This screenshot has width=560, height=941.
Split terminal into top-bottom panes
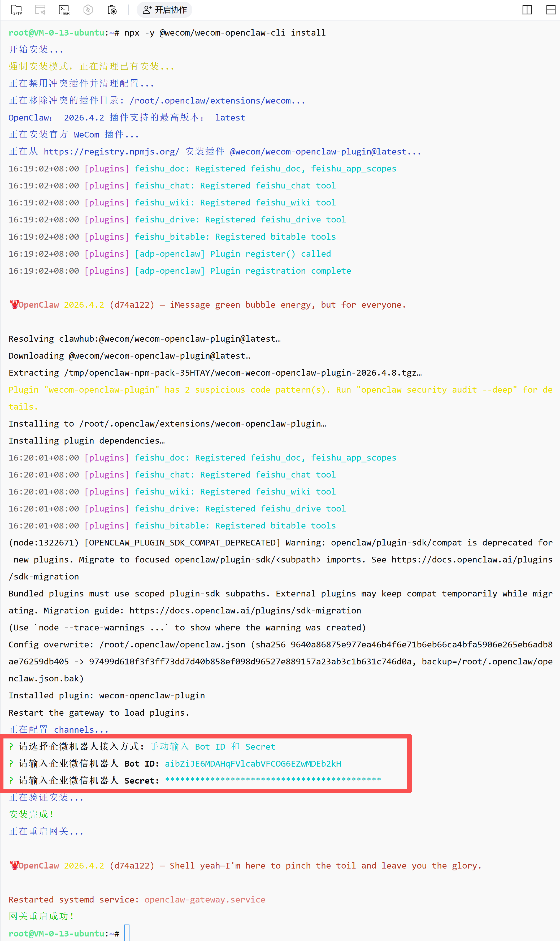(x=551, y=10)
